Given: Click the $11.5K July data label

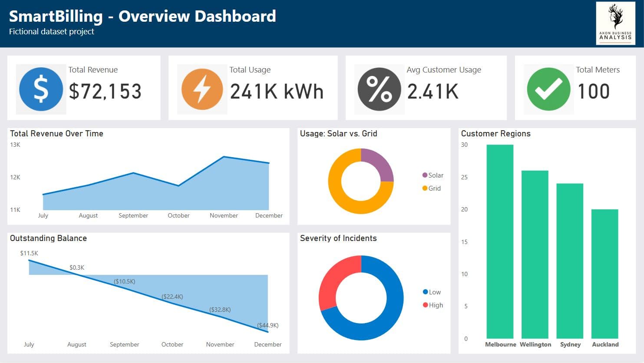Looking at the screenshot, I should [x=29, y=253].
